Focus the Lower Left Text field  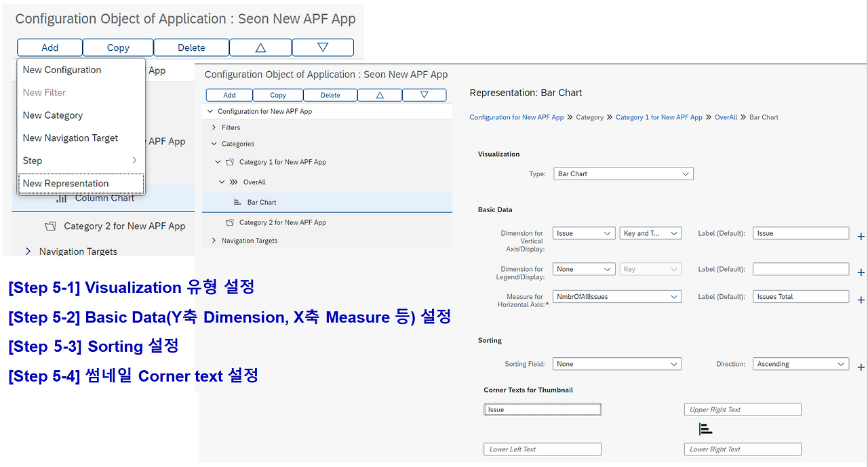point(542,449)
